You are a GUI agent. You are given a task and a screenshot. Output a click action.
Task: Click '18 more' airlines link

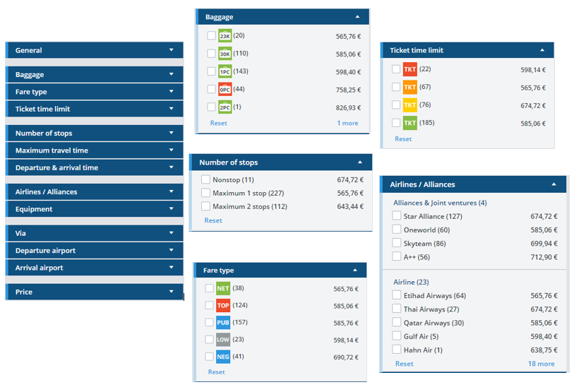click(x=541, y=364)
